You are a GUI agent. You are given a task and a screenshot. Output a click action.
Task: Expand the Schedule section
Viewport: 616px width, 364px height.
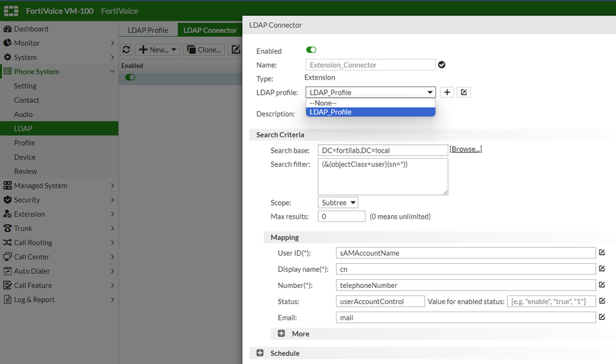click(260, 353)
